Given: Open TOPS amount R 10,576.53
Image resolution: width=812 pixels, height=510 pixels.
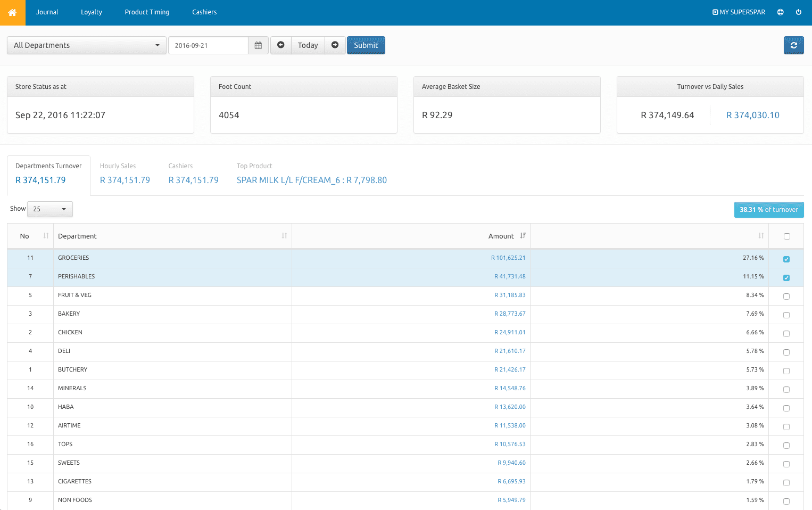Looking at the screenshot, I should click(x=510, y=444).
